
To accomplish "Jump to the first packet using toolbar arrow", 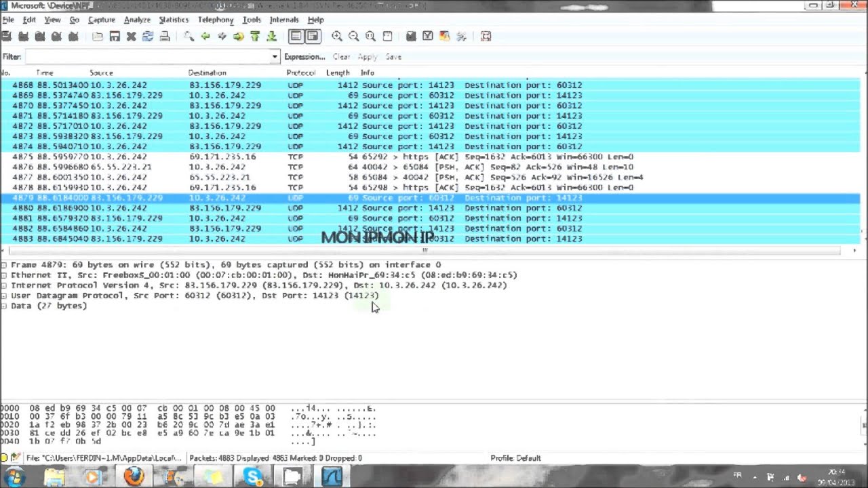I will point(255,37).
